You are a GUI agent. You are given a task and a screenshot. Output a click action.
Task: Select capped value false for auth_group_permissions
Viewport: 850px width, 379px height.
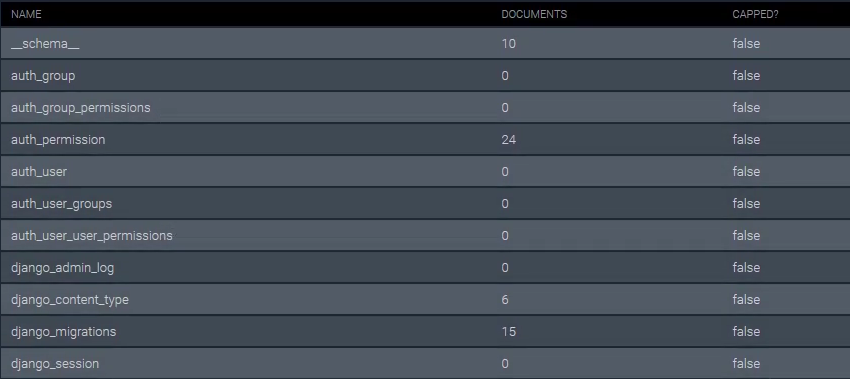pos(746,108)
